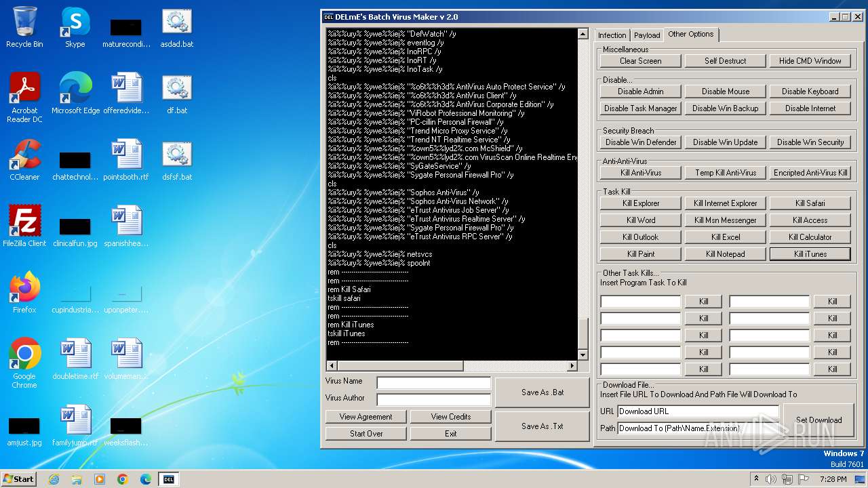Viewport: 868px width, 488px height.
Task: Open the Recycle Bin desktop icon
Action: (24, 28)
